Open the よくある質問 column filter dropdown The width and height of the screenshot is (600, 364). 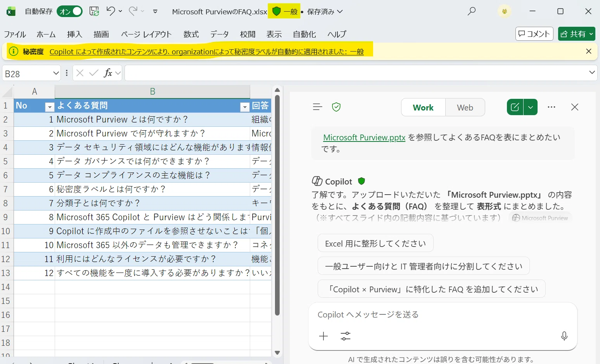pyautogui.click(x=245, y=107)
